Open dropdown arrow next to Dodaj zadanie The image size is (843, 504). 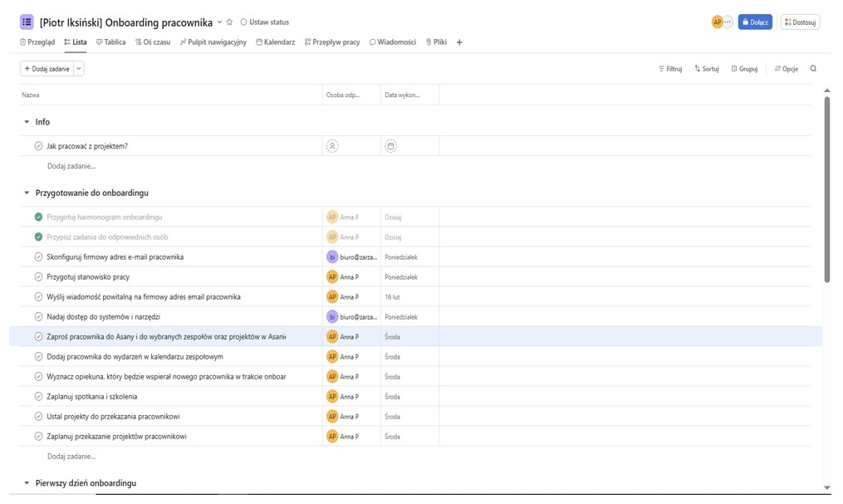(79, 69)
